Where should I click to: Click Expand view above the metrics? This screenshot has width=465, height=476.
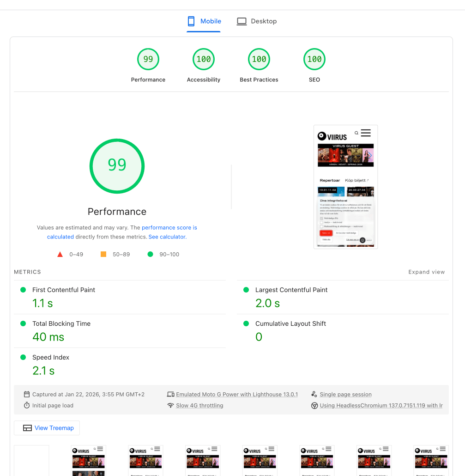(426, 272)
